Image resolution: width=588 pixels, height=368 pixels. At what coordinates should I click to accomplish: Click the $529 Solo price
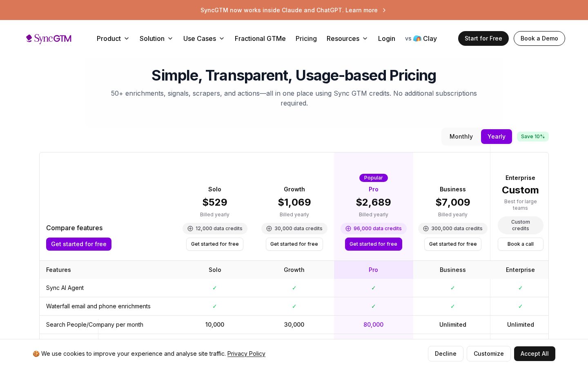[215, 202]
